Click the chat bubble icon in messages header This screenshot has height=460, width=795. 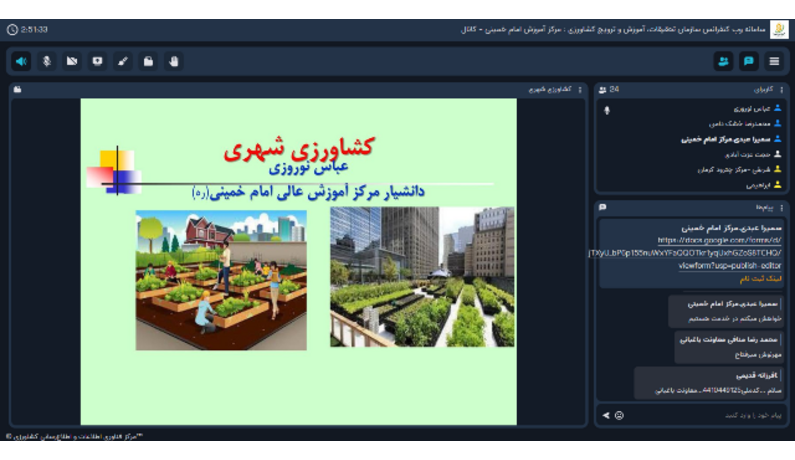[x=602, y=207]
